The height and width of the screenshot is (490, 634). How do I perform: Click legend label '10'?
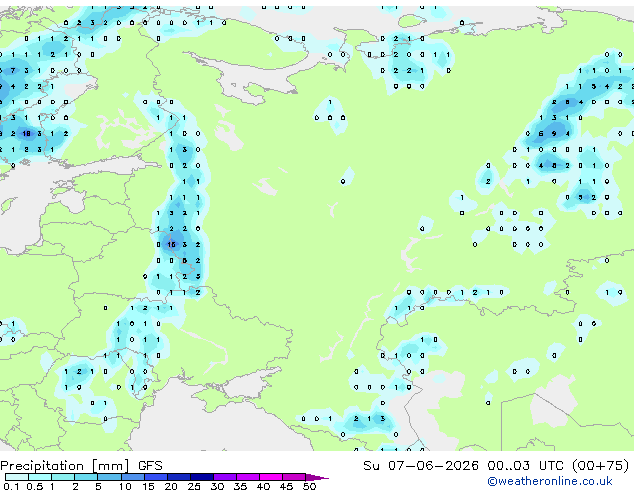point(125,486)
